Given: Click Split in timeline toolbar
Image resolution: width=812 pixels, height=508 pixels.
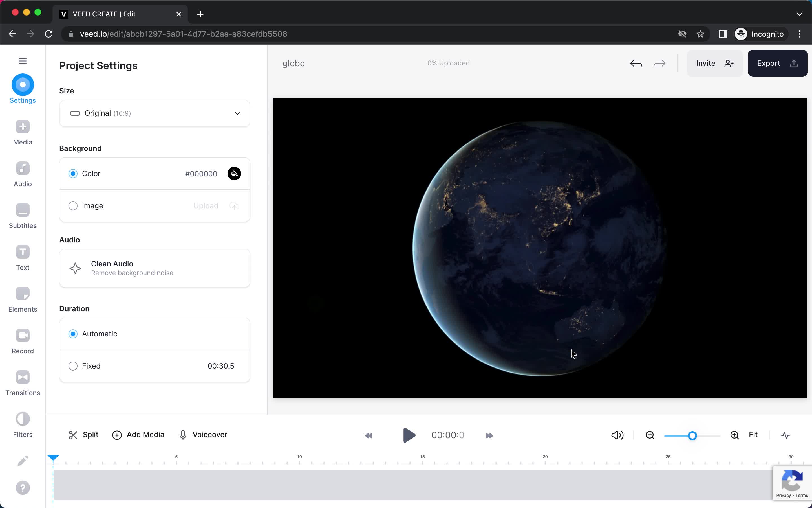Looking at the screenshot, I should click(x=83, y=435).
